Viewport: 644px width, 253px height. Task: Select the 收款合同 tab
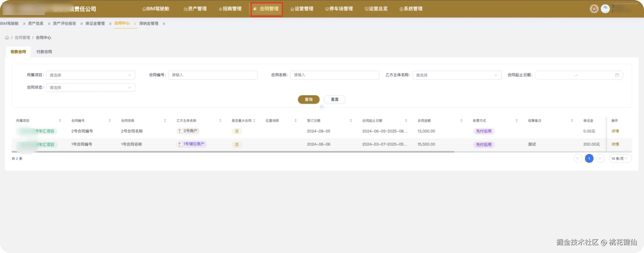pyautogui.click(x=18, y=52)
